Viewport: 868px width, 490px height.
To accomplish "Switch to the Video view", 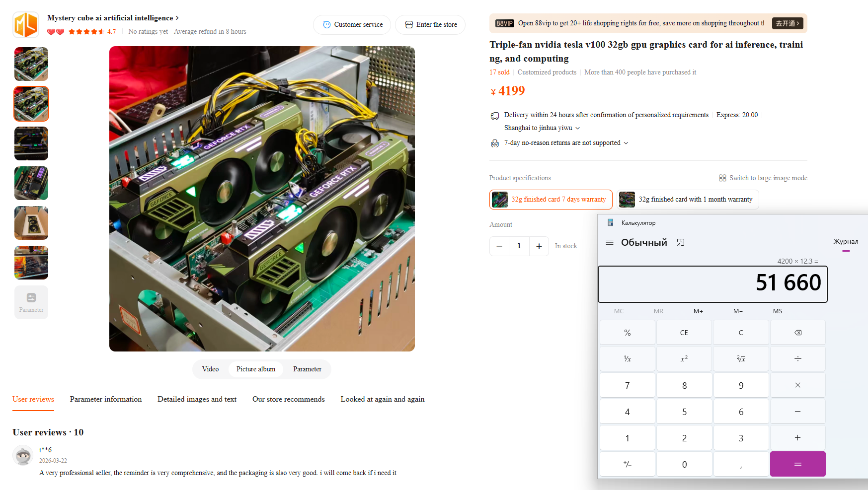I will [x=211, y=369].
